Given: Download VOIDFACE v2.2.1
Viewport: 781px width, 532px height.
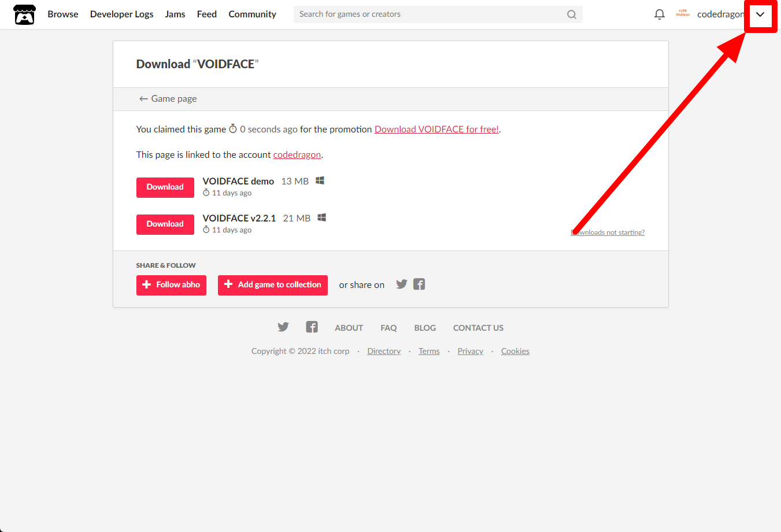Looking at the screenshot, I should (x=165, y=224).
